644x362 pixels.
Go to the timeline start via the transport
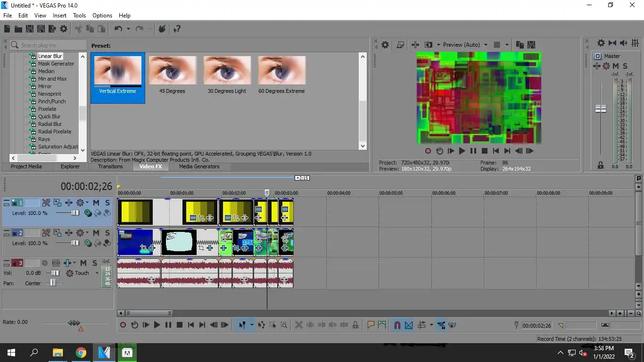[x=191, y=325]
